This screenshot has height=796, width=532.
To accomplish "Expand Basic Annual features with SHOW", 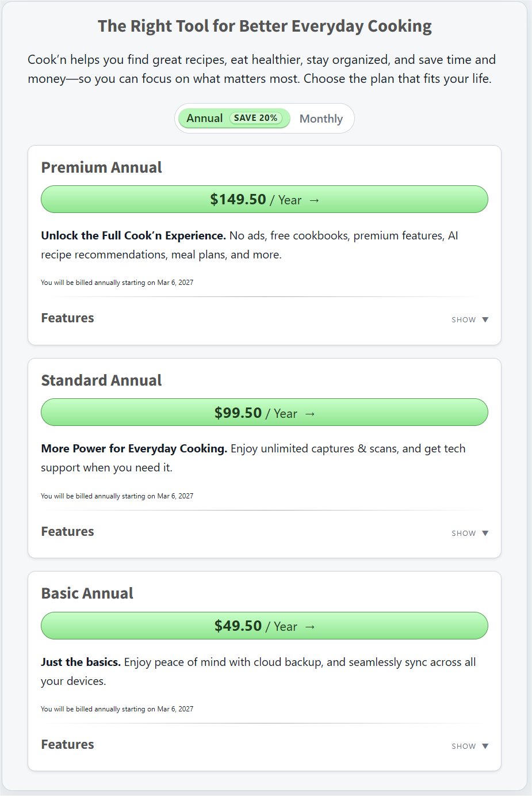I will [x=464, y=747].
